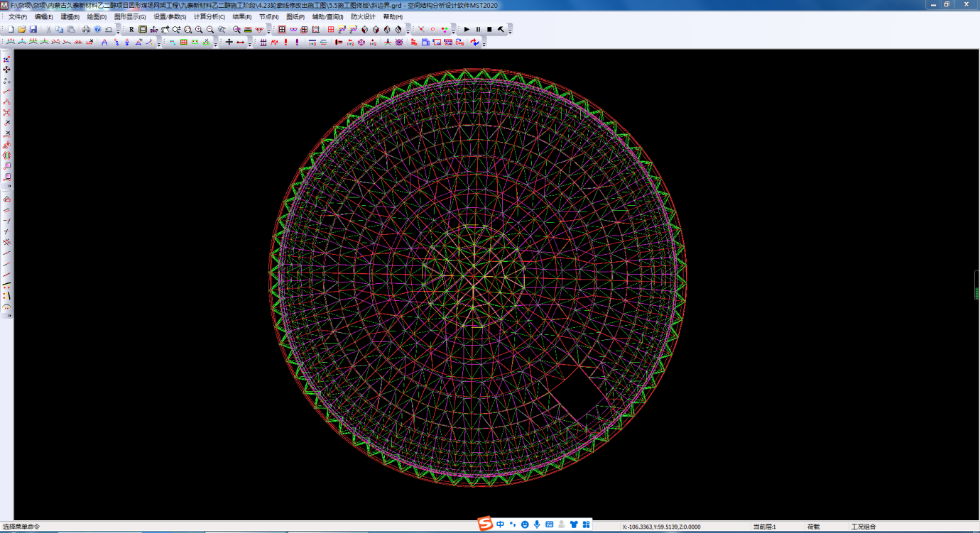Viewport: 980px width, 533px height.
Task: Expand the left vertical toolbar's bottom overflow arrow
Action: click(x=9, y=317)
